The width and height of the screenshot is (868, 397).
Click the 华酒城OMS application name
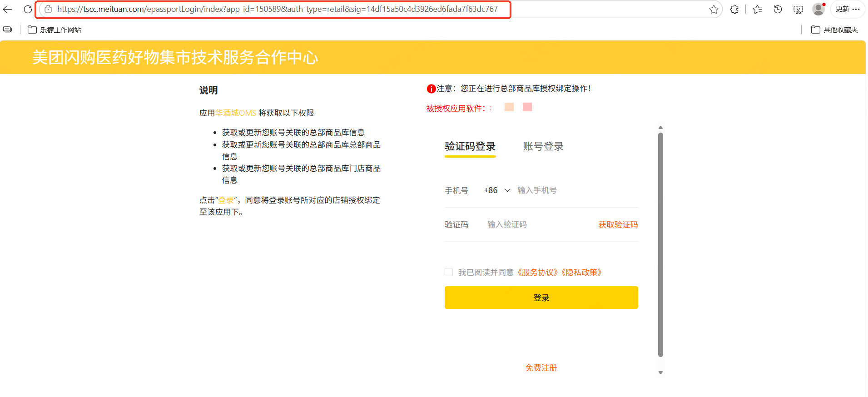tap(236, 113)
